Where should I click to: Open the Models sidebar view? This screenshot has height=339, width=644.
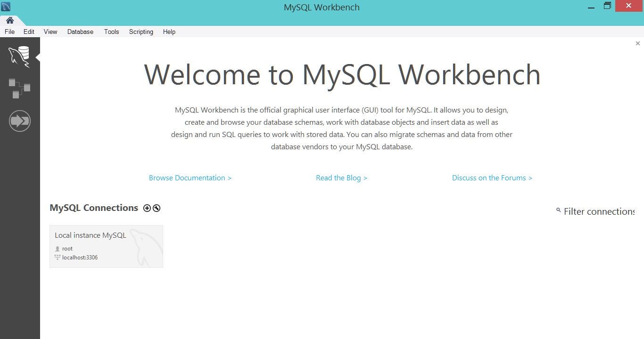[19, 89]
